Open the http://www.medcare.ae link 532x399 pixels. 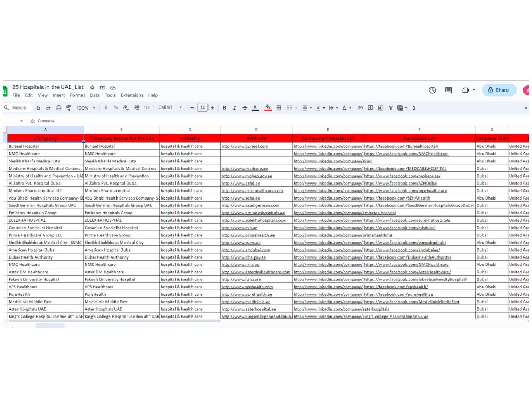(x=245, y=169)
